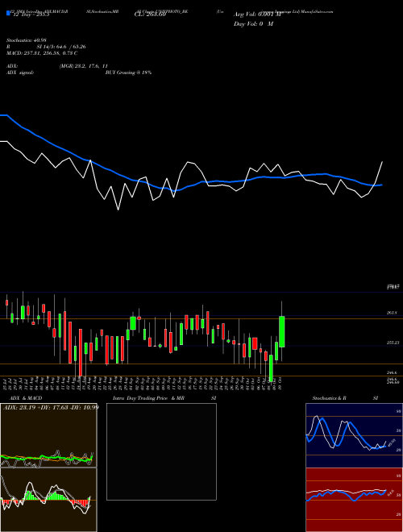Click the blue 12-day SMA legend square
Viewport: 403px width, 532px height.
[8, 14]
